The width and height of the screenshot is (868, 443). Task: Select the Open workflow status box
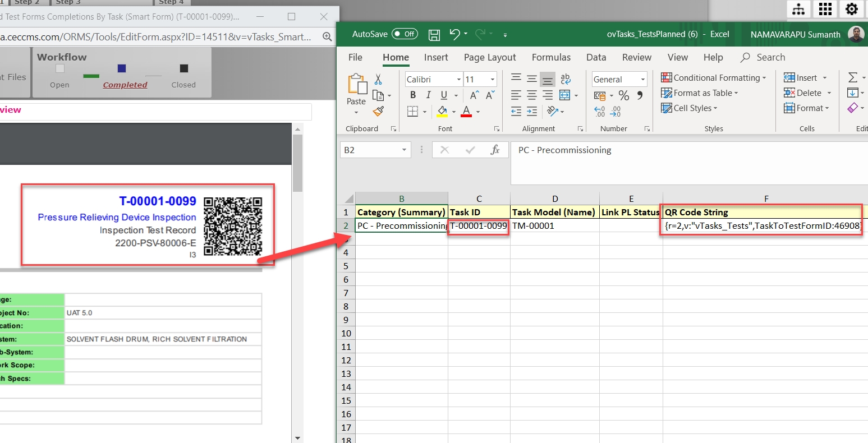click(60, 69)
